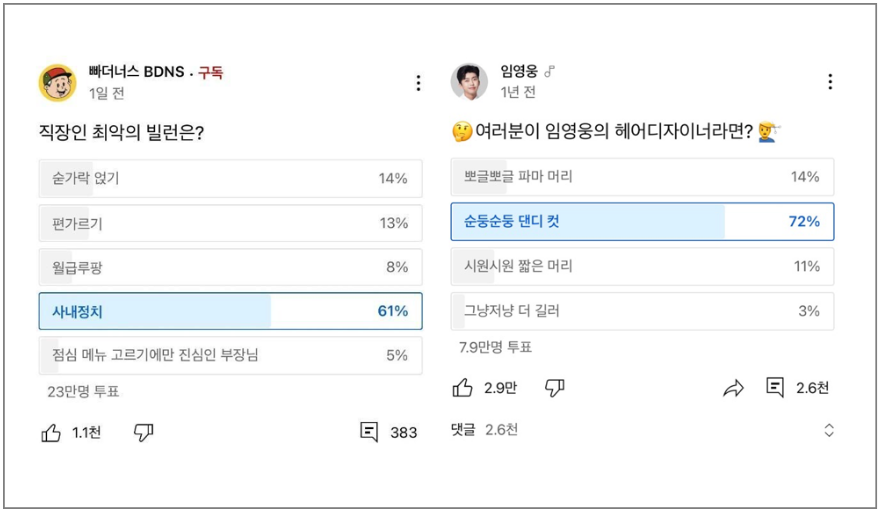Like the 임영웅 hairstyle poll post
Screen dimensions: 879x511
click(463, 388)
